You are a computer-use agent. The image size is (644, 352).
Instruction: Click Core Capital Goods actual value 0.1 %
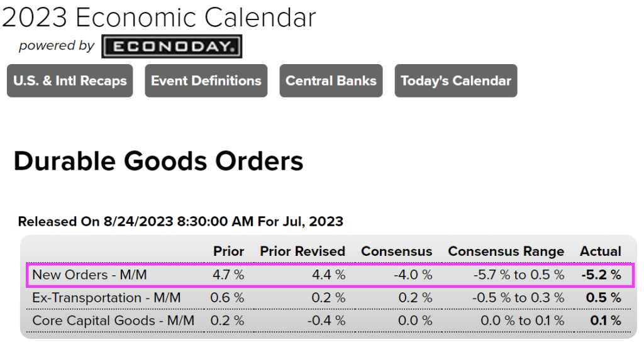[x=605, y=321]
